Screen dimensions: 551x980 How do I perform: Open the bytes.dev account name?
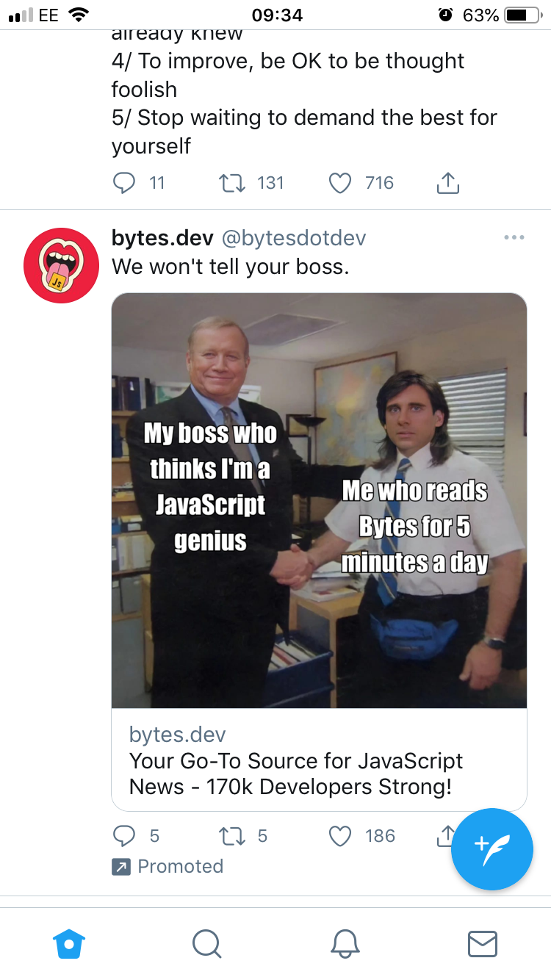(162, 238)
